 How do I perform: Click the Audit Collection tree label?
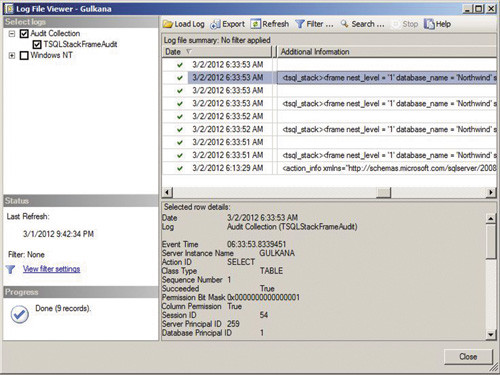point(55,34)
